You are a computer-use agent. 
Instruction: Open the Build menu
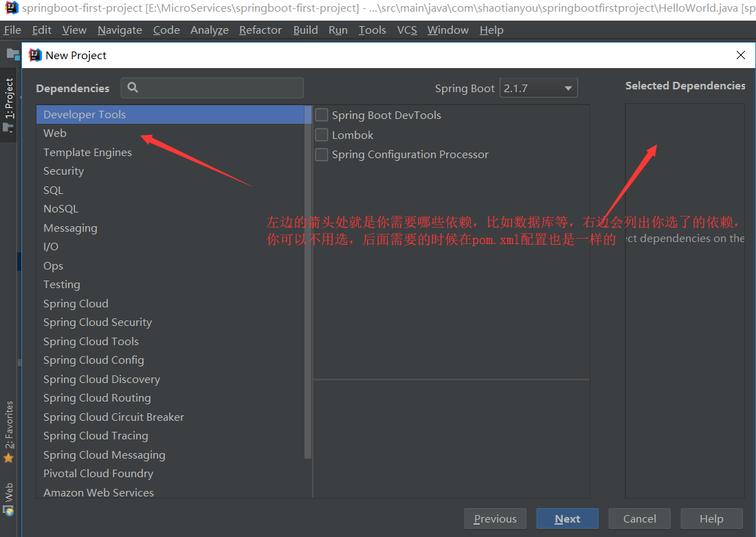click(x=306, y=30)
